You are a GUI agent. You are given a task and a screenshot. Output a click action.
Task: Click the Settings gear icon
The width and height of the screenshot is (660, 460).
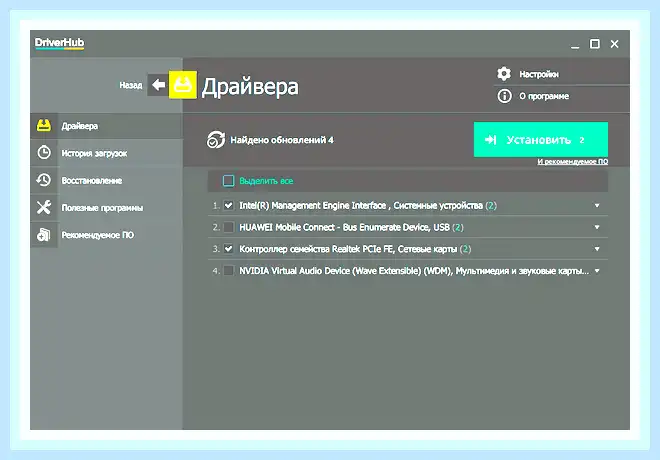click(504, 74)
